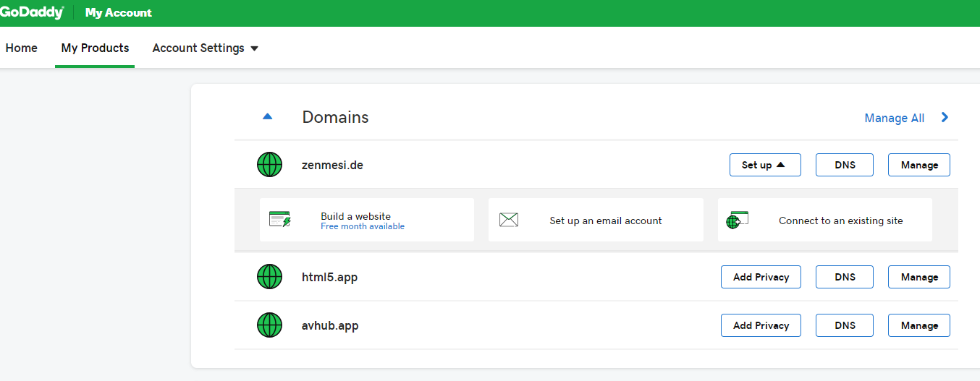Select the My Products tab
This screenshot has width=980, height=381.
(x=95, y=48)
